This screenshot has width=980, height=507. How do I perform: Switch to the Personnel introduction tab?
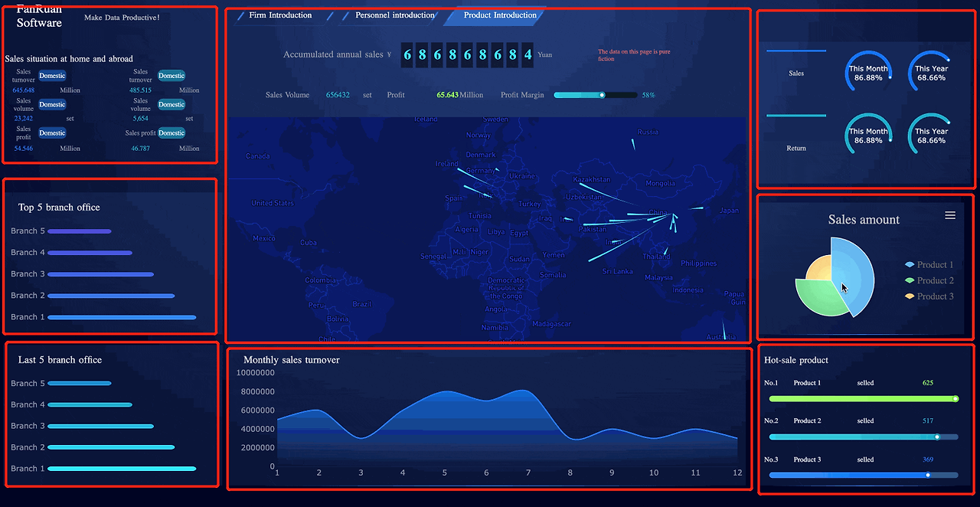(x=396, y=15)
